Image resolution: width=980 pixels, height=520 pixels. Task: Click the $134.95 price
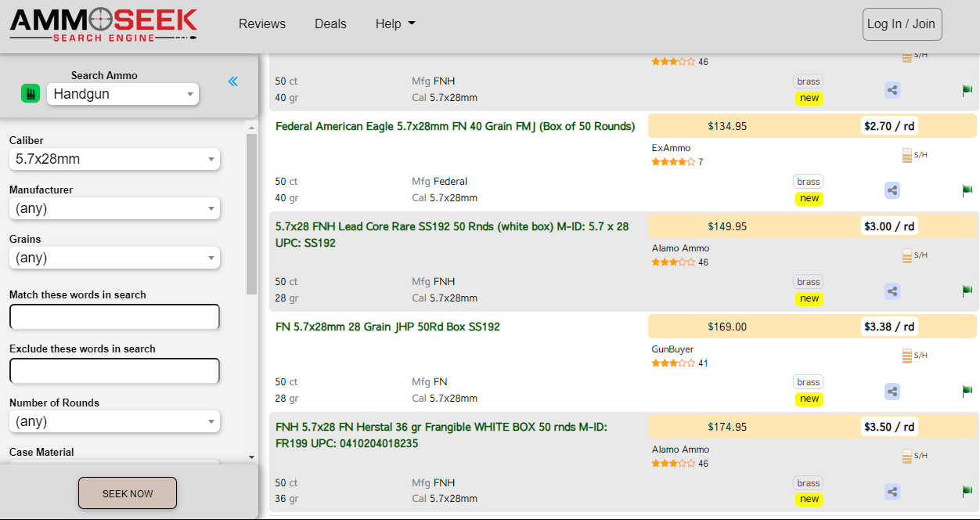[x=727, y=126]
